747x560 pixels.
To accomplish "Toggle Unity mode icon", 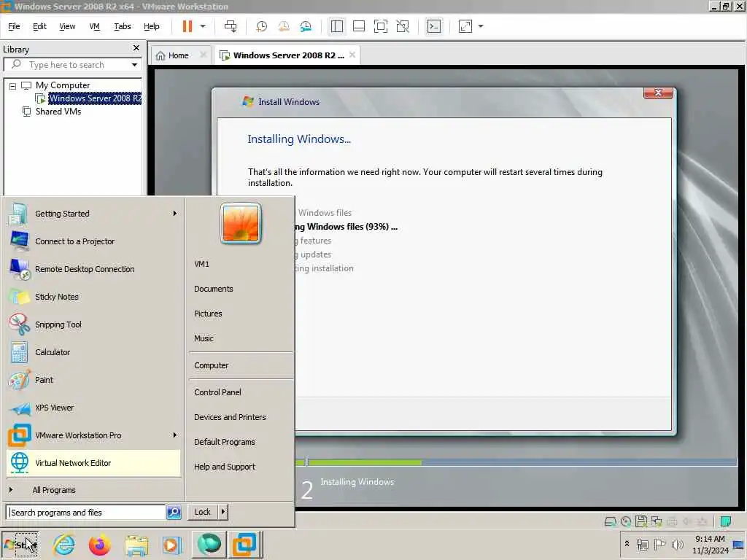I will click(403, 26).
